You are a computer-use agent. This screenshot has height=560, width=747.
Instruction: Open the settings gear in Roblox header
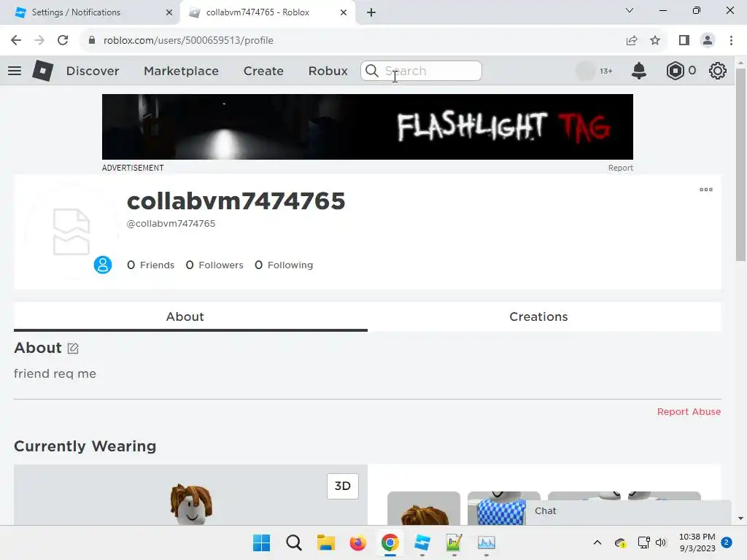pos(718,71)
